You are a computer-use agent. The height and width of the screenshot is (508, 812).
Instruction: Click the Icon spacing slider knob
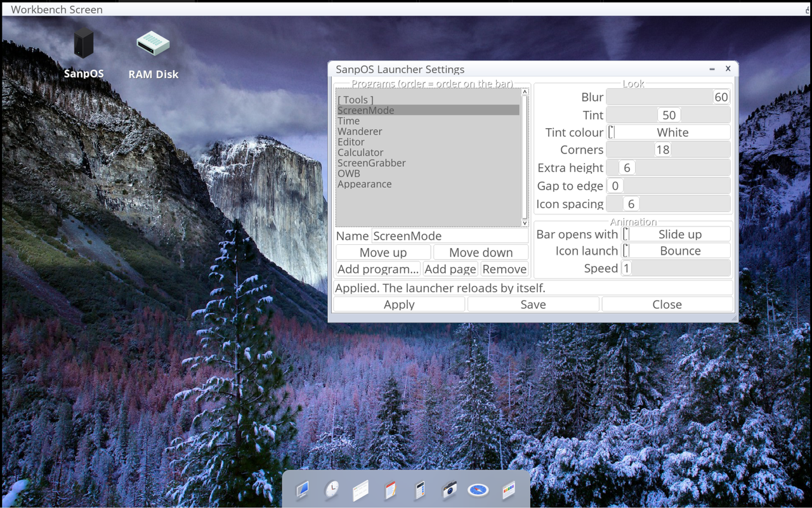tap(631, 204)
